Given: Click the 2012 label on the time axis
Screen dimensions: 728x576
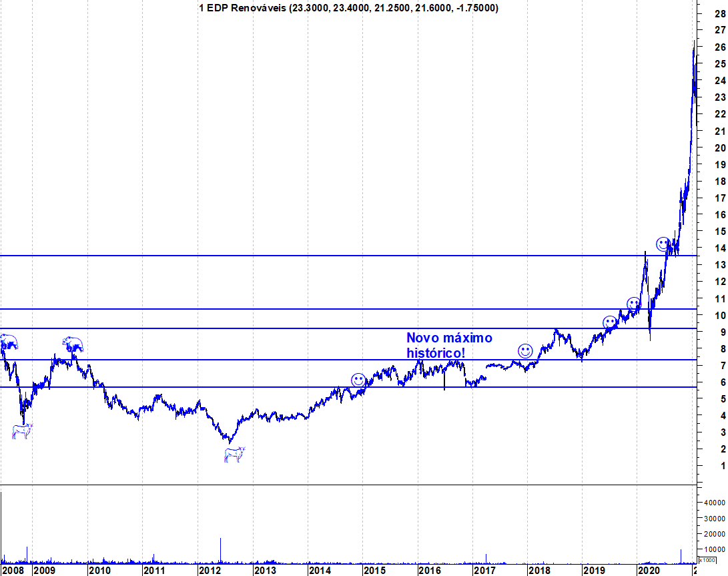Looking at the screenshot, I should coord(210,570).
